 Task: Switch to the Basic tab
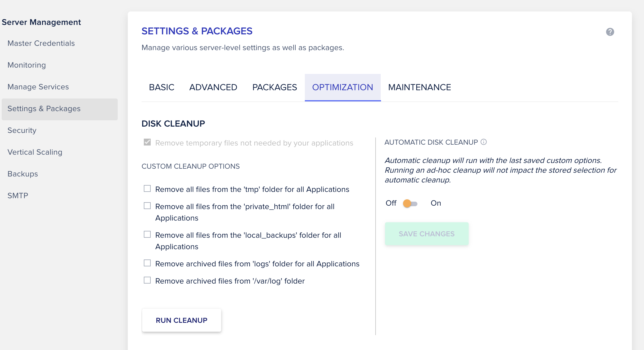[162, 87]
